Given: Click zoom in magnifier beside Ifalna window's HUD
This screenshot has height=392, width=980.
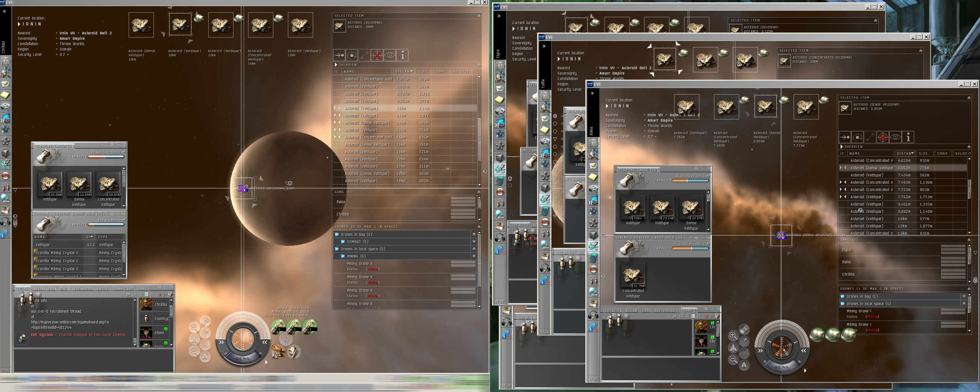Looking at the screenshot, I should [x=733, y=335].
